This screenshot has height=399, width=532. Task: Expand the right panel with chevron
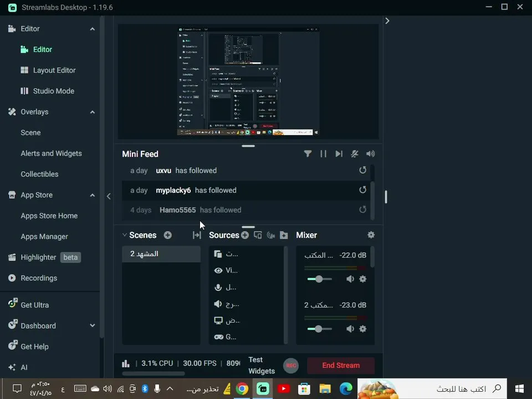click(387, 21)
